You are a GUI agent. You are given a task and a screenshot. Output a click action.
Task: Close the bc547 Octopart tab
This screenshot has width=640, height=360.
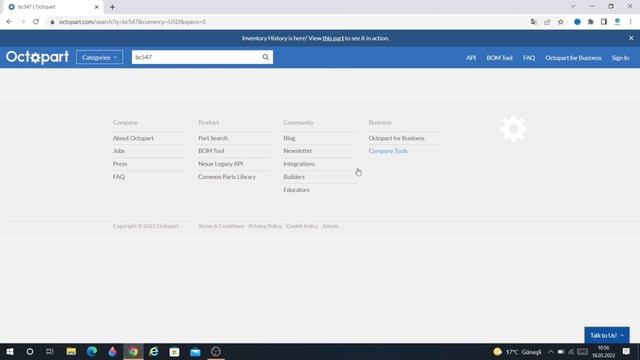(x=97, y=7)
